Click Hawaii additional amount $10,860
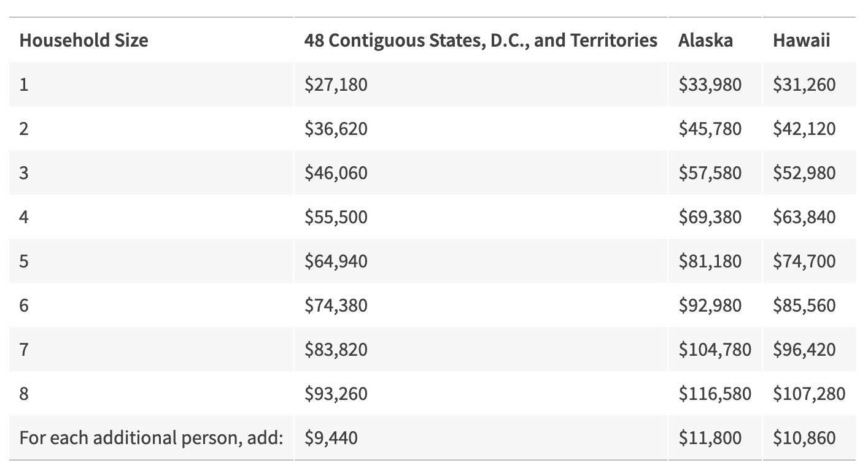This screenshot has width=868, height=476. pos(804,438)
